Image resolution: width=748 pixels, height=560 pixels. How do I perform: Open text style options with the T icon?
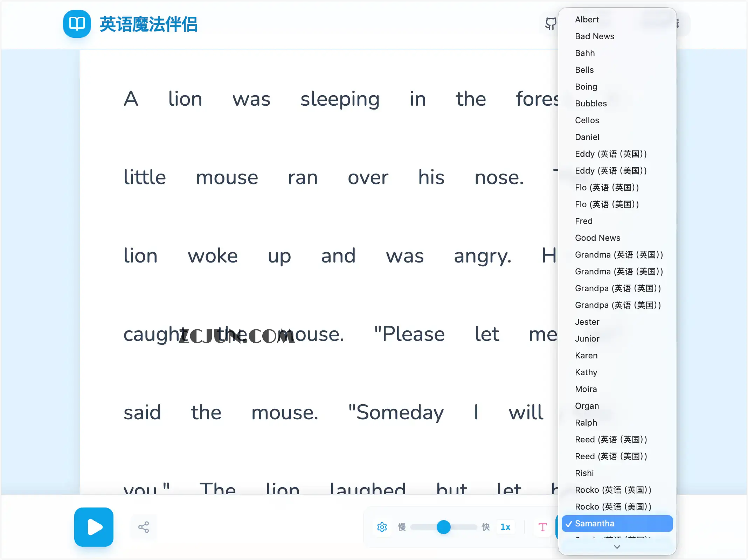coord(542,527)
